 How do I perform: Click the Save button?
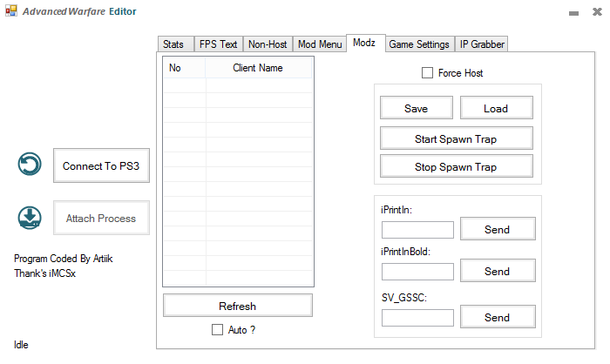[417, 108]
